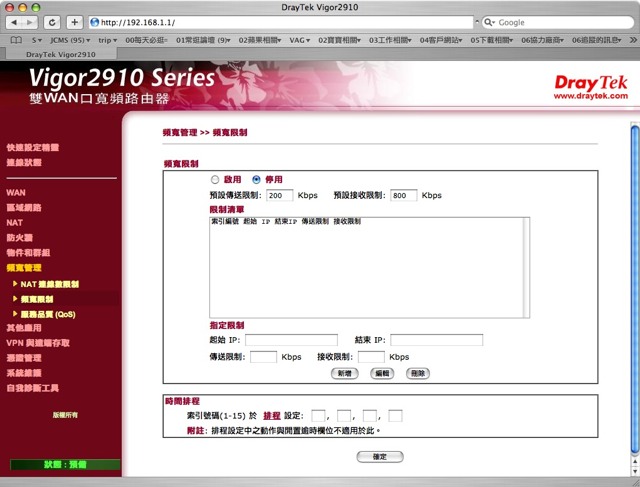The height and width of the screenshot is (487, 640).
Task: Open the trip bookmarks folder
Action: 108,40
